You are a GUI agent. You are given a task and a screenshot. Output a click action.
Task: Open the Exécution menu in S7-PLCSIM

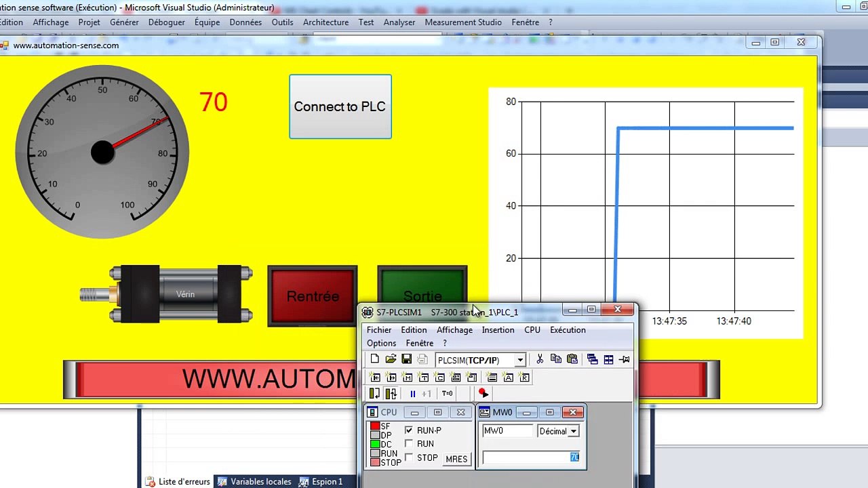pos(568,330)
